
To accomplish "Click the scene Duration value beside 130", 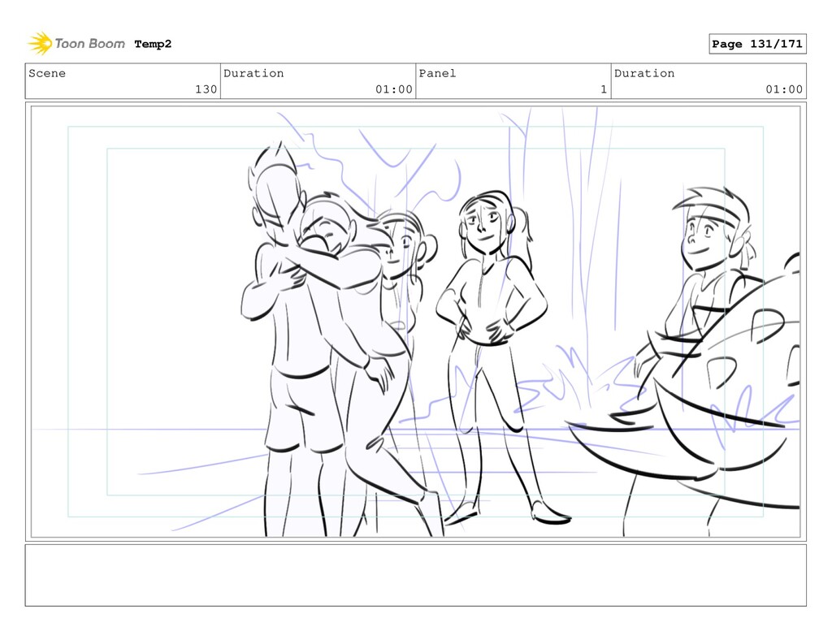I will click(x=394, y=89).
